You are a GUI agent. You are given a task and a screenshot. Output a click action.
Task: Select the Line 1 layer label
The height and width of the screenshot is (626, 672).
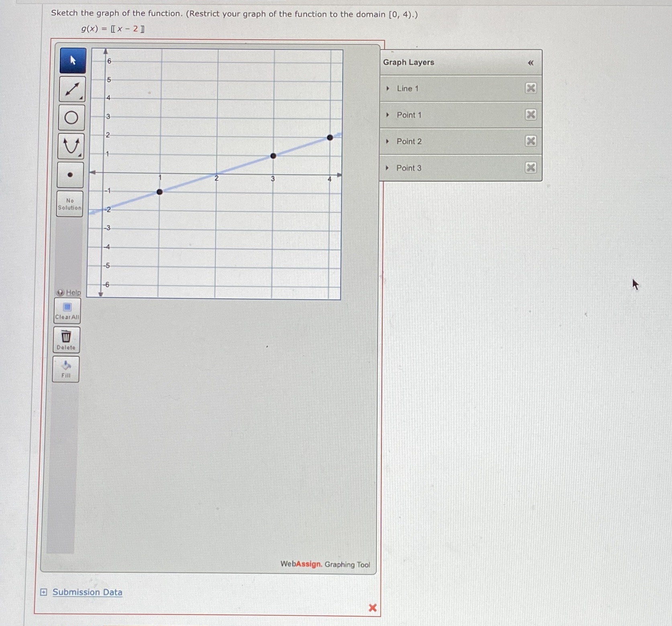(407, 89)
